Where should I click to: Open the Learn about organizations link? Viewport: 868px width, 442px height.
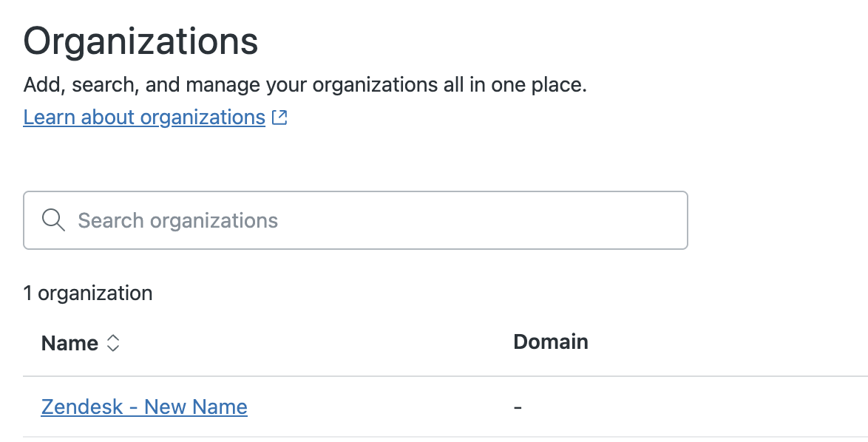click(144, 118)
